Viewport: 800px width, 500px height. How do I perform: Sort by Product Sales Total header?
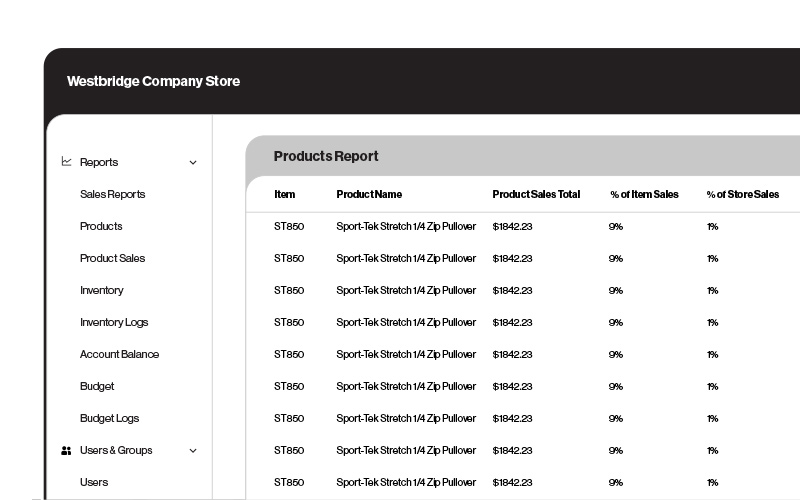click(536, 194)
